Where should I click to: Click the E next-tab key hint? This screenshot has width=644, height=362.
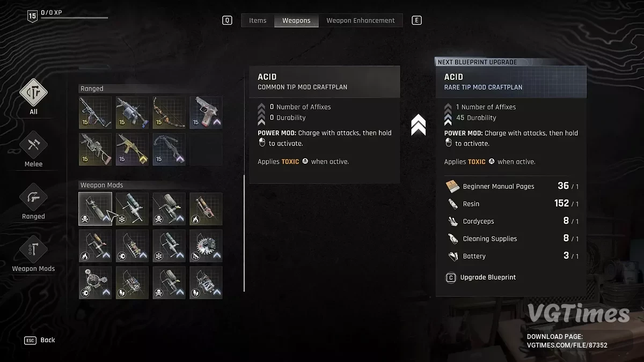(416, 20)
